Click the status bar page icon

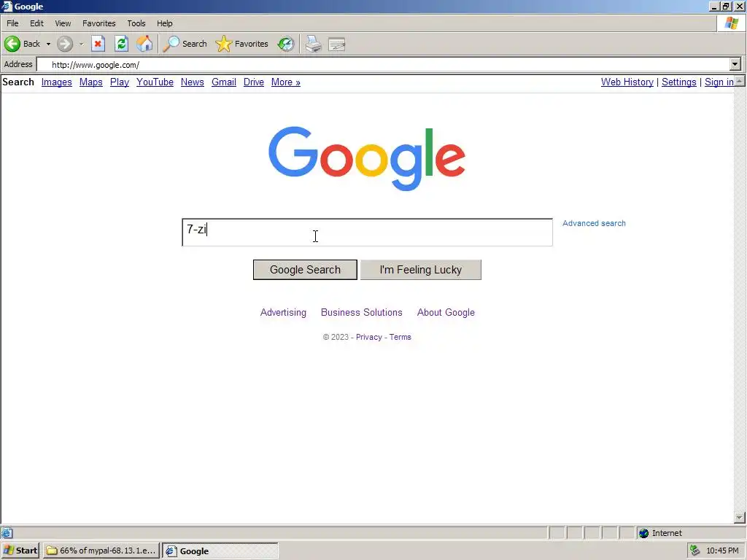[x=7, y=533]
